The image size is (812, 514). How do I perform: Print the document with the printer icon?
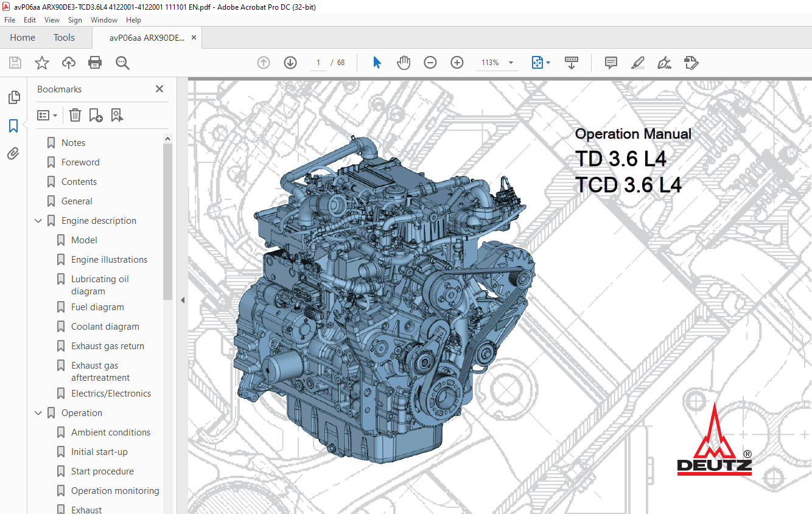point(95,63)
